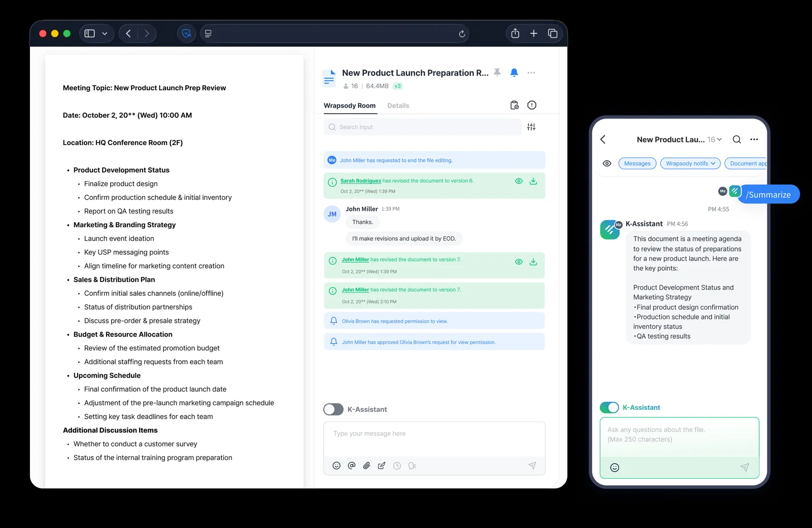Click the speaking head icon in message toolbar

point(412,466)
